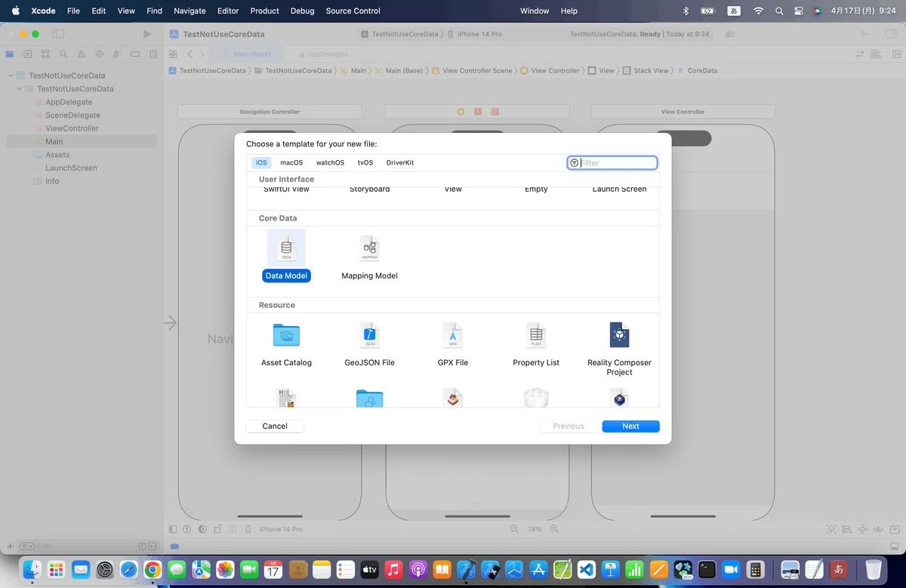Select SceneDelegate in the project navigator

(x=72, y=115)
